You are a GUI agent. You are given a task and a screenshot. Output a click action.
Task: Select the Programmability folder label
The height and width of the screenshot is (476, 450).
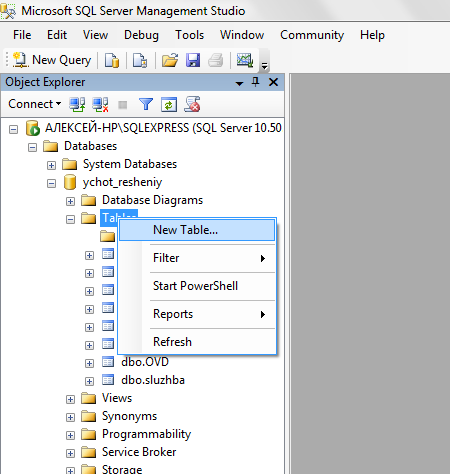[x=146, y=434]
